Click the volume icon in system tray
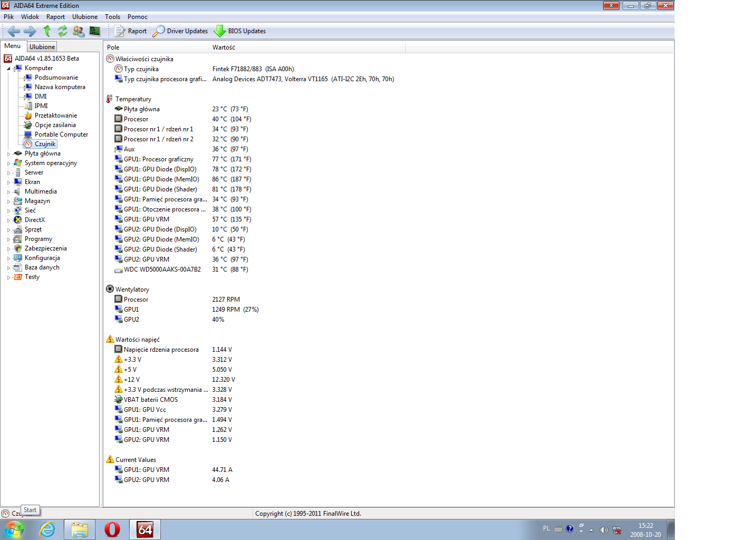Viewport: 756px width, 540px height. click(604, 529)
